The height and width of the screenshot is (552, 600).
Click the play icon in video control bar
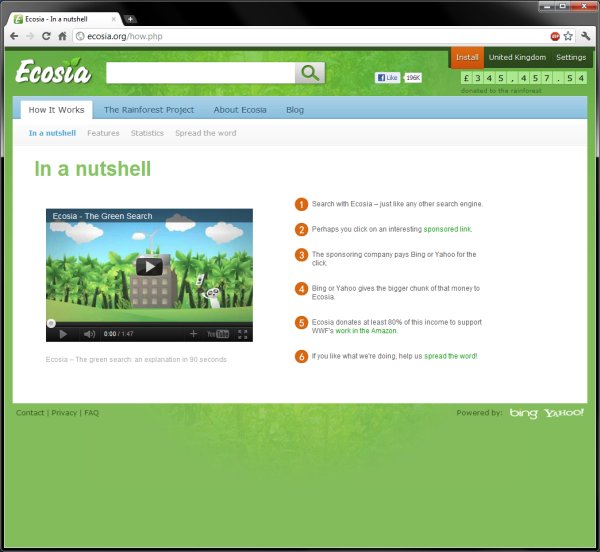point(63,334)
